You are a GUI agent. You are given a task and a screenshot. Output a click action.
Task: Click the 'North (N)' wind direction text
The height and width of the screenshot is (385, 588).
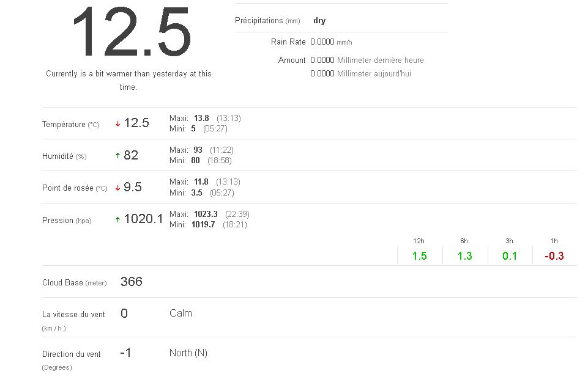point(188,353)
